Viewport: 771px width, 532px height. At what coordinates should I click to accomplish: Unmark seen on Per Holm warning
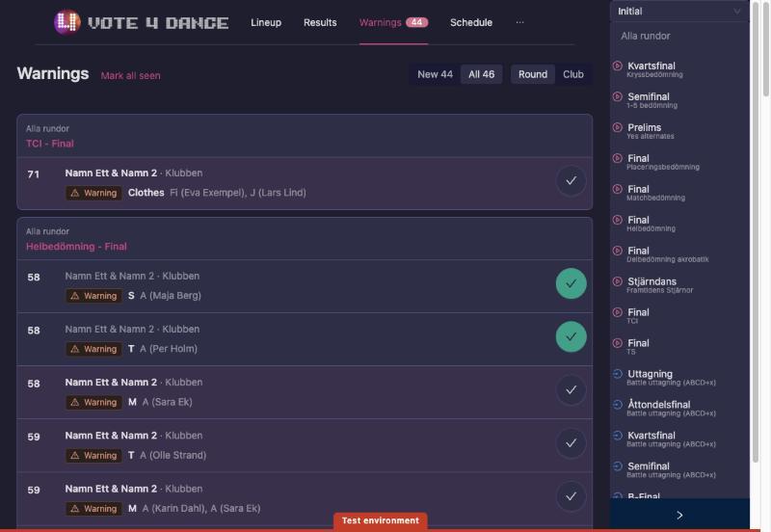(571, 336)
